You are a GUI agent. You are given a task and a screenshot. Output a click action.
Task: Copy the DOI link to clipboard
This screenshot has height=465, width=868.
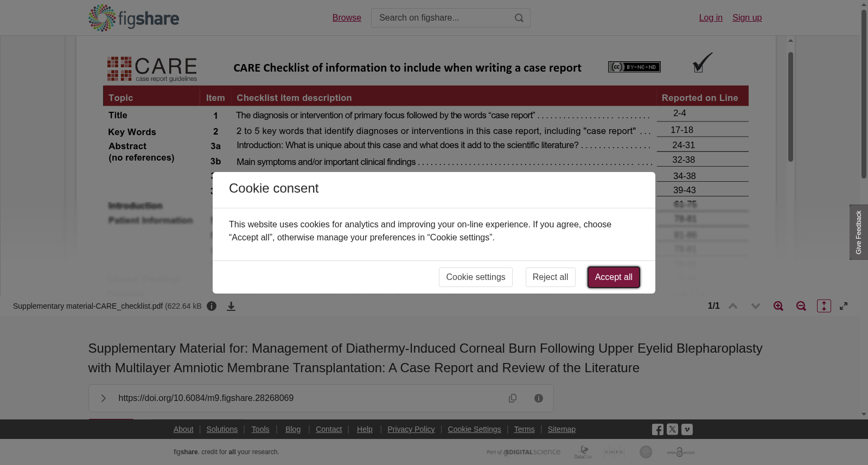tap(513, 398)
